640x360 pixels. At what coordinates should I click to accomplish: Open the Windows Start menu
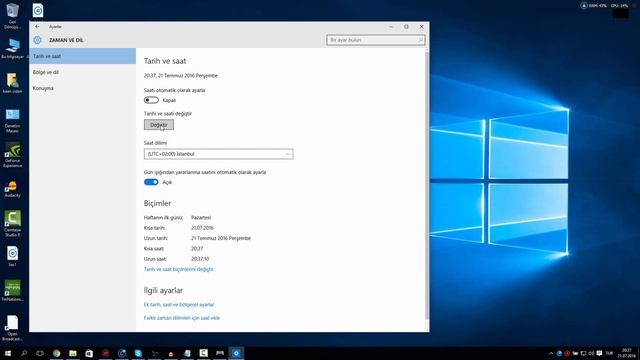pos(8,353)
